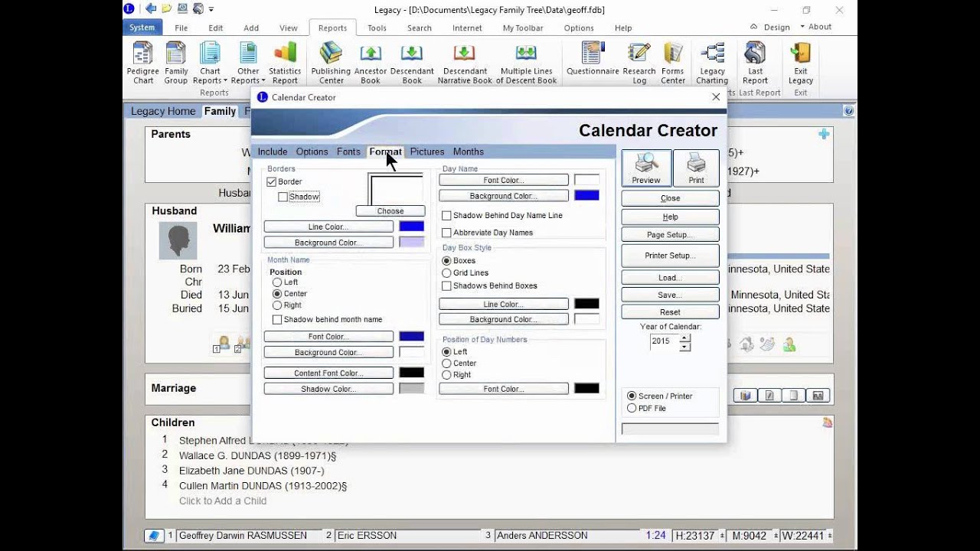Click Add a Child link
Viewport: 980px width, 551px height.
pyautogui.click(x=223, y=501)
